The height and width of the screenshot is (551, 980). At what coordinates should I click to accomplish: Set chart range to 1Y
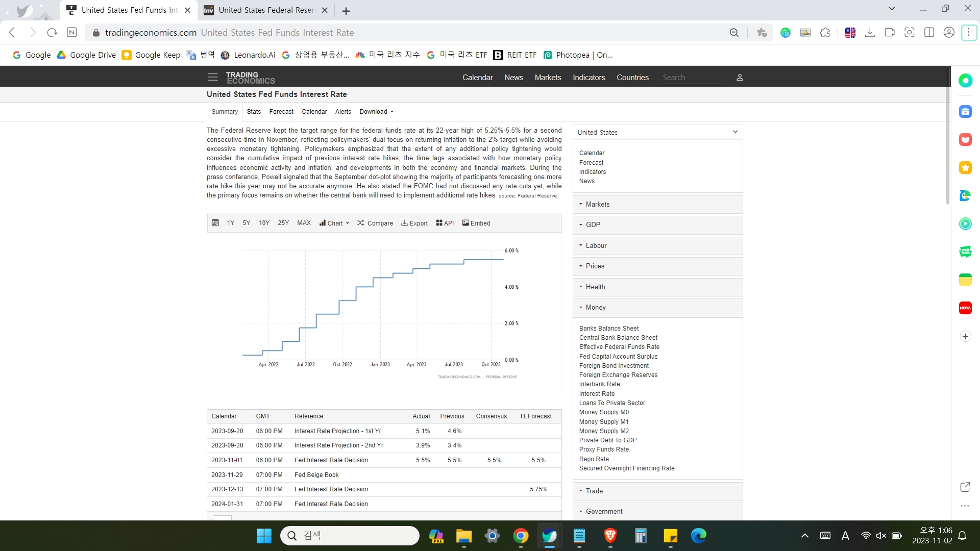[x=231, y=223]
